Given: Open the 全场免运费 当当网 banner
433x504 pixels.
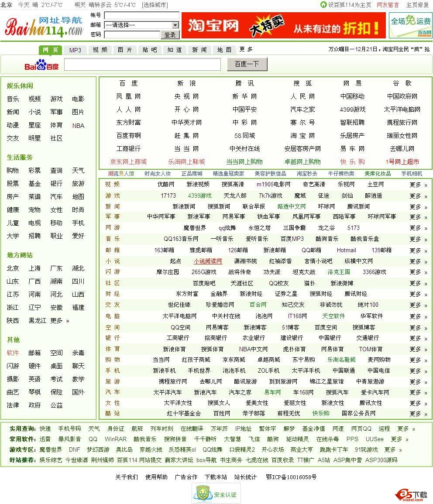Looking at the screenshot, I should pos(410,26).
